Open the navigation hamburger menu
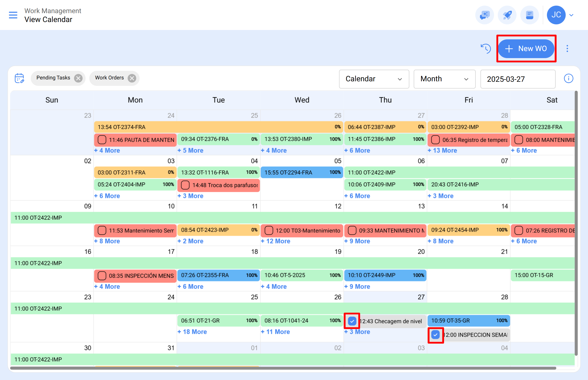Image resolution: width=588 pixels, height=380 pixels. click(x=13, y=15)
